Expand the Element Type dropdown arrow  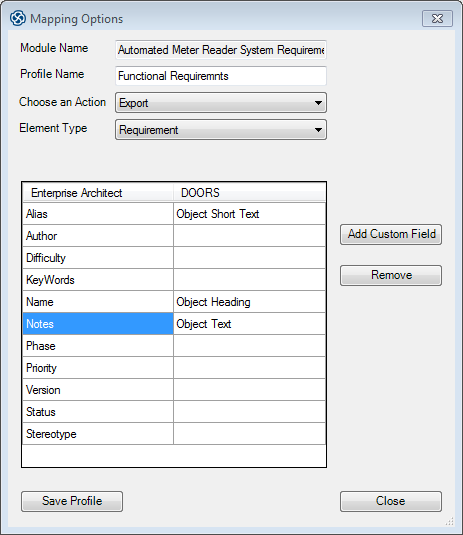click(318, 130)
